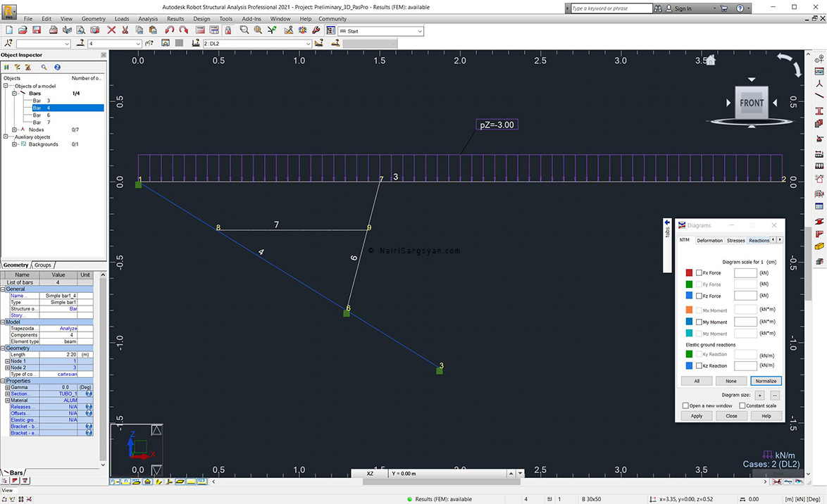Image resolution: width=827 pixels, height=504 pixels.
Task: Open the layout dropdown showing Start
Action: 380,31
